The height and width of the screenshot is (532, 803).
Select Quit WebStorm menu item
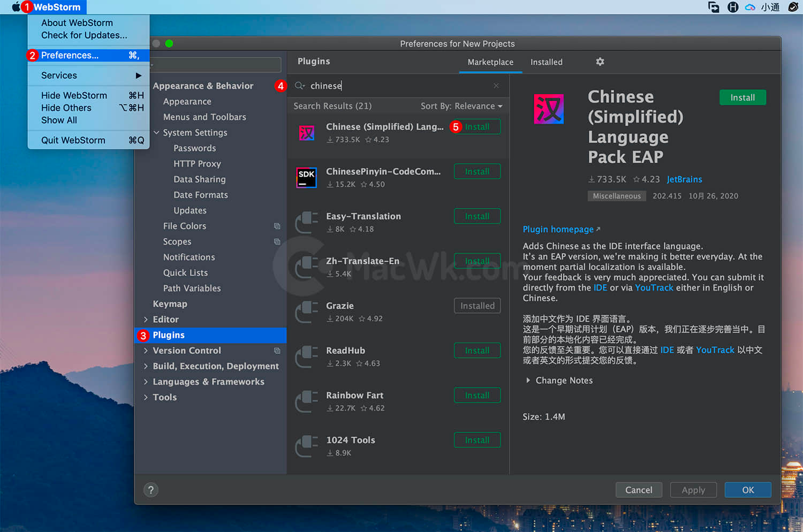(x=88, y=140)
